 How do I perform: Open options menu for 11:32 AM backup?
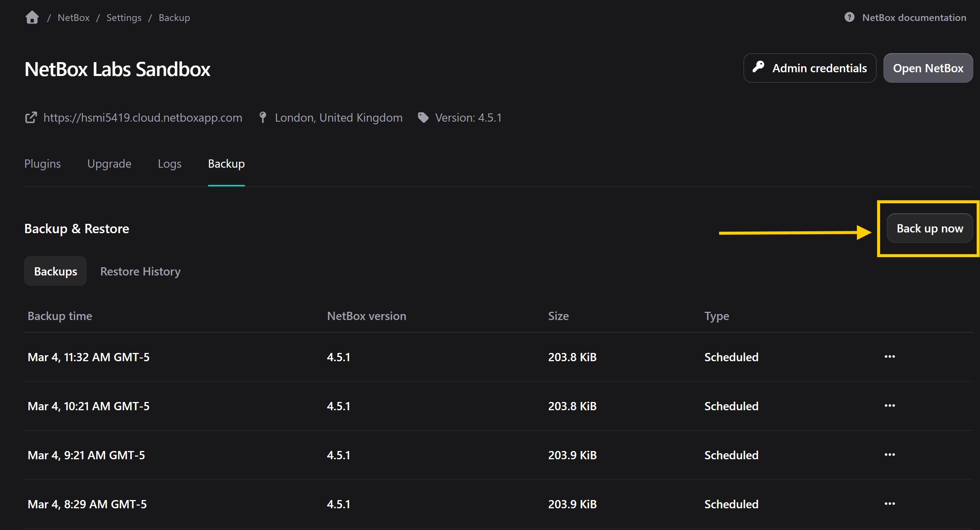pyautogui.click(x=889, y=356)
